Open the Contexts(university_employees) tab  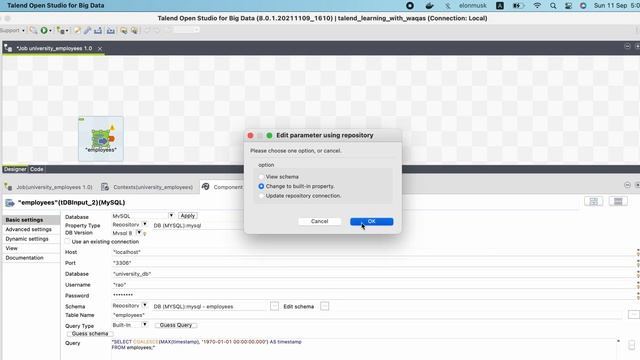[147, 187]
